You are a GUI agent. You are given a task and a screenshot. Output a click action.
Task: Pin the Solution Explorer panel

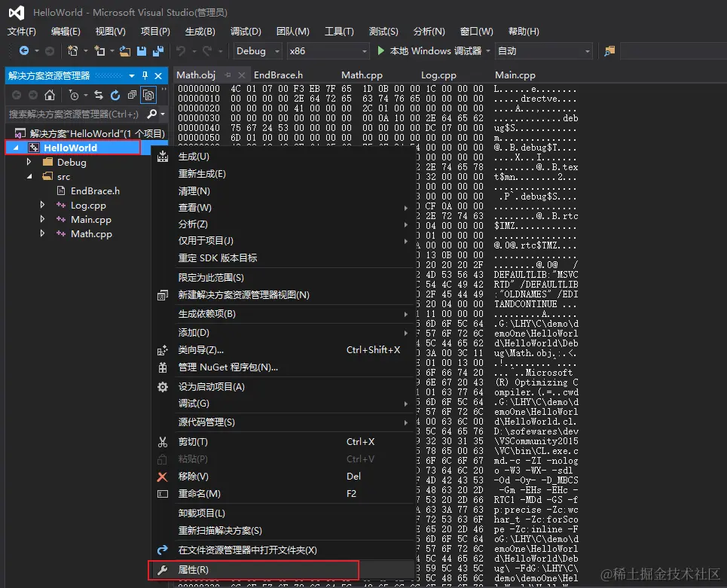click(x=145, y=75)
